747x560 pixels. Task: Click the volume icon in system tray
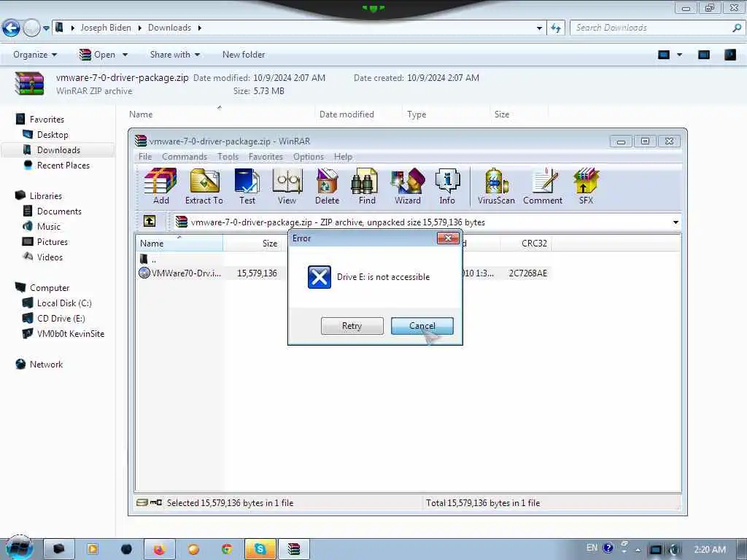pos(674,550)
